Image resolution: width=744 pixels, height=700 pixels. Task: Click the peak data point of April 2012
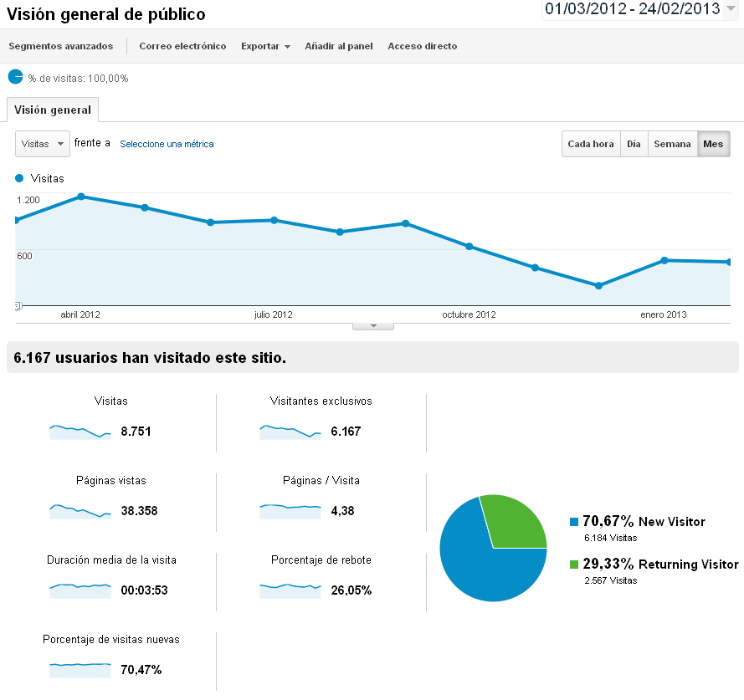81,197
